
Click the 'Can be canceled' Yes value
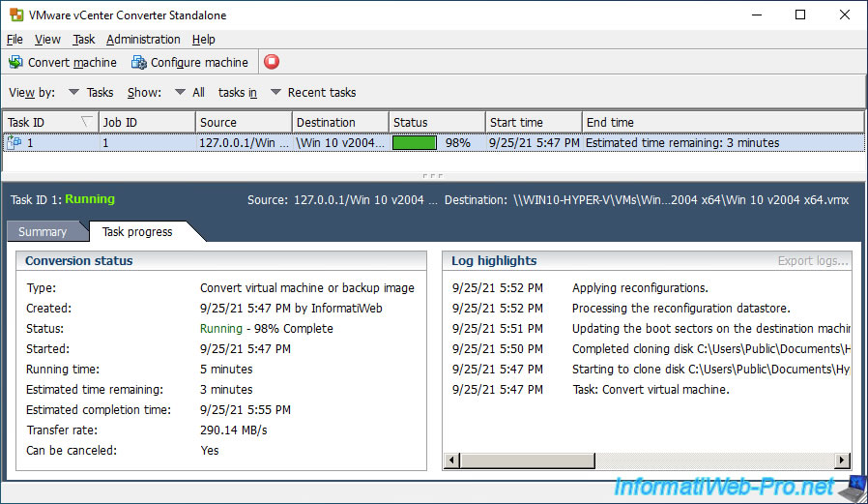click(x=209, y=450)
